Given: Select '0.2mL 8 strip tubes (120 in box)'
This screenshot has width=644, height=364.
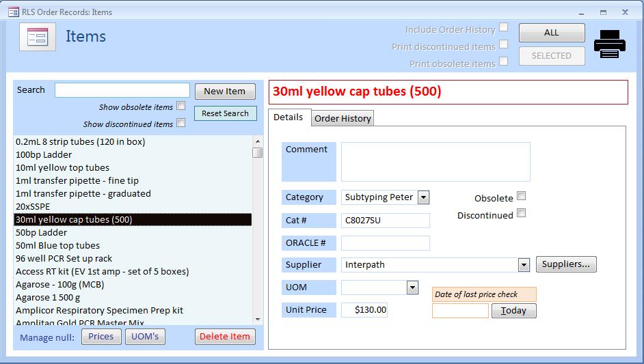Looking at the screenshot, I should coord(133,142).
